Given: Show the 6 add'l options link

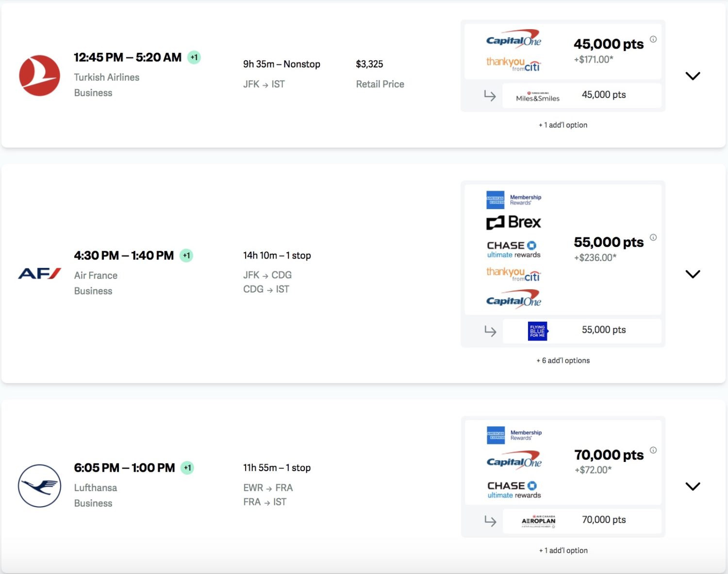Looking at the screenshot, I should coord(563,361).
